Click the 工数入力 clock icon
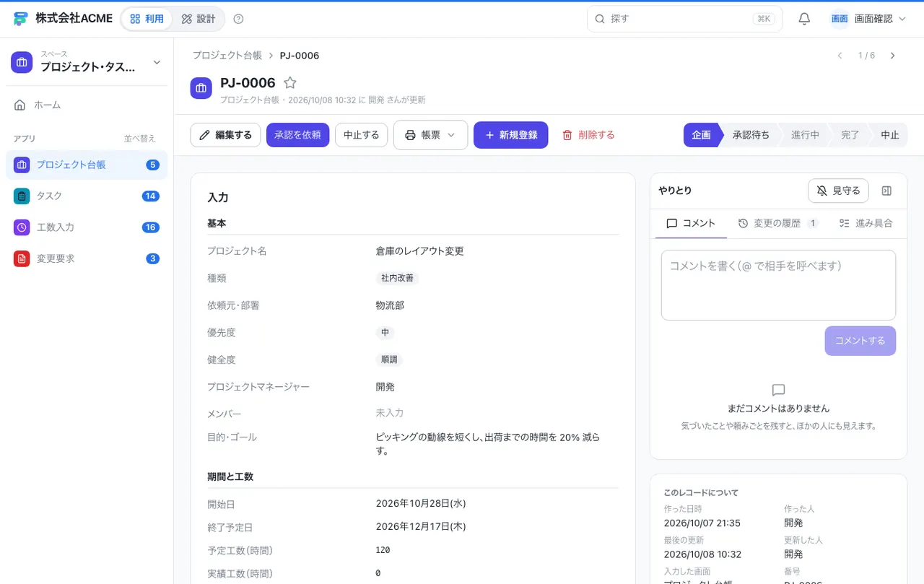Image resolution: width=924 pixels, height=584 pixels. coord(22,227)
